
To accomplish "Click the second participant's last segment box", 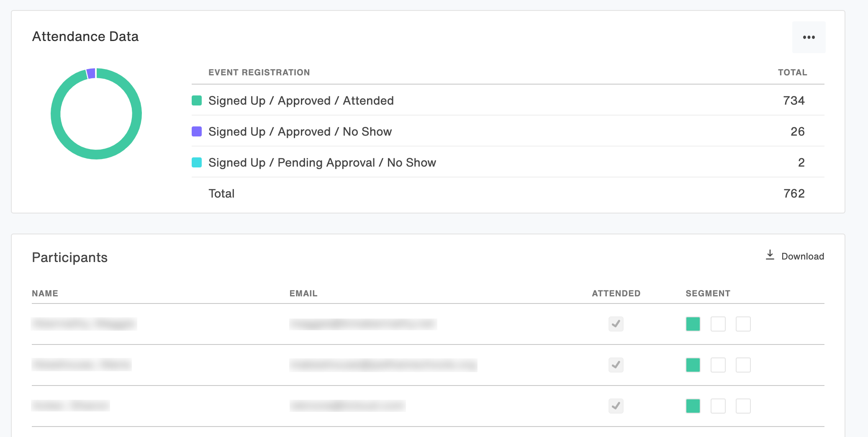I will [x=743, y=365].
